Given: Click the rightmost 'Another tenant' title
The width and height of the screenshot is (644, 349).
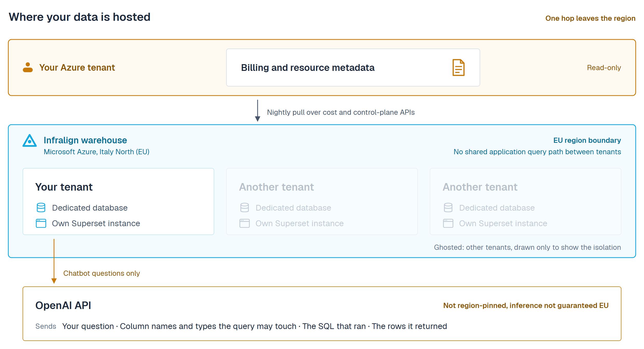Looking at the screenshot, I should [480, 187].
